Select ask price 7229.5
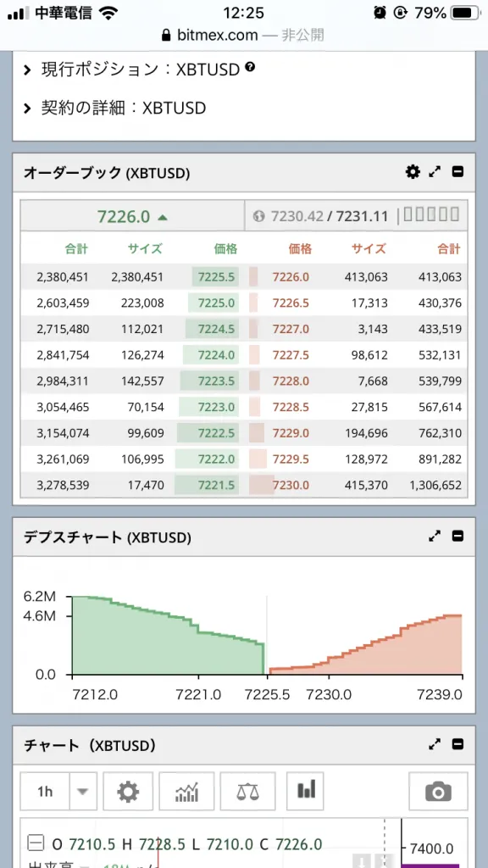Image resolution: width=488 pixels, height=868 pixels. point(291,459)
